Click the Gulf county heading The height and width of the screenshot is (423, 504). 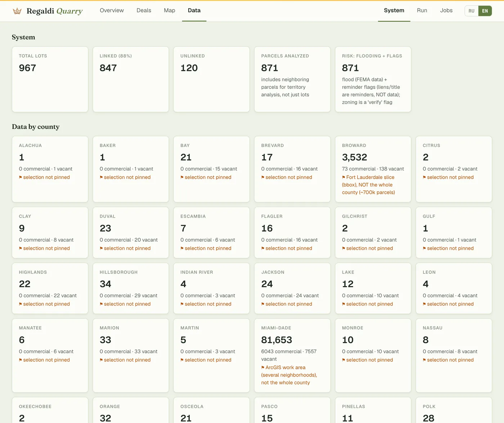pyautogui.click(x=429, y=217)
